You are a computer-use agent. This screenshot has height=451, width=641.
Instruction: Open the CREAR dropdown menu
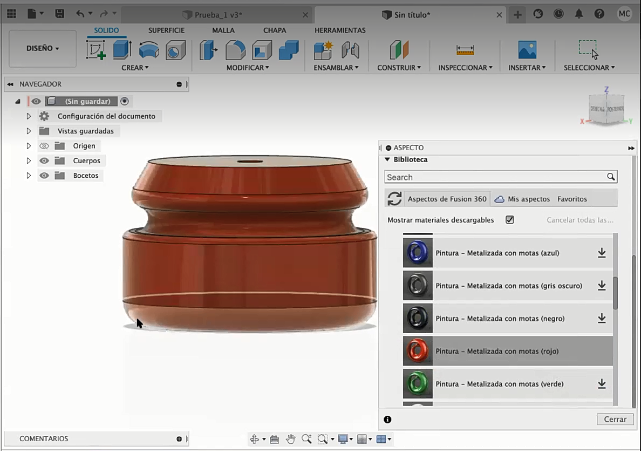(x=135, y=67)
